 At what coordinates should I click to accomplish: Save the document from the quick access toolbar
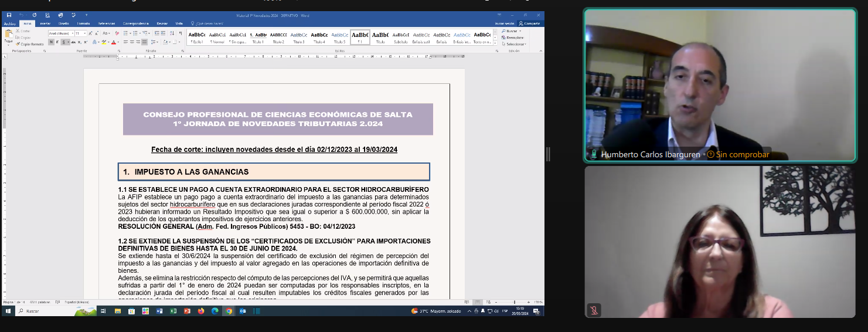pos(9,15)
